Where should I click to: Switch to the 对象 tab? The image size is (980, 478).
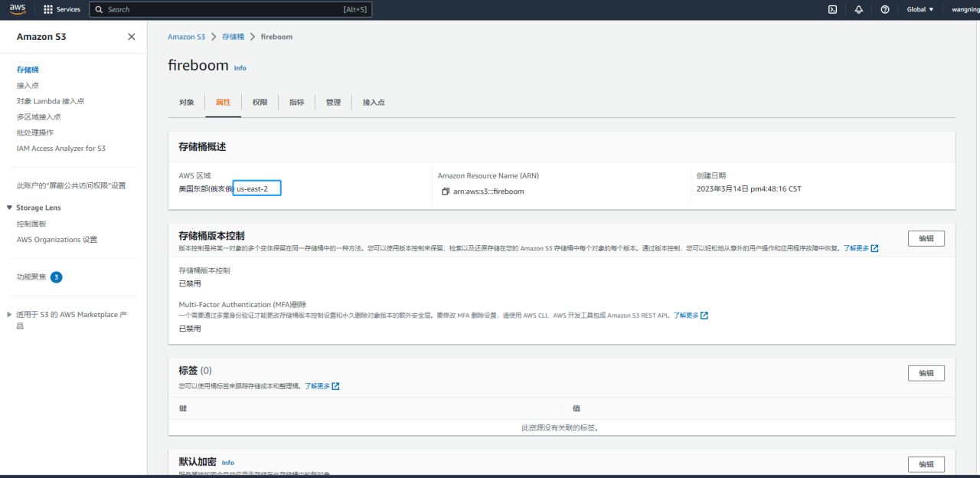pyautogui.click(x=187, y=103)
